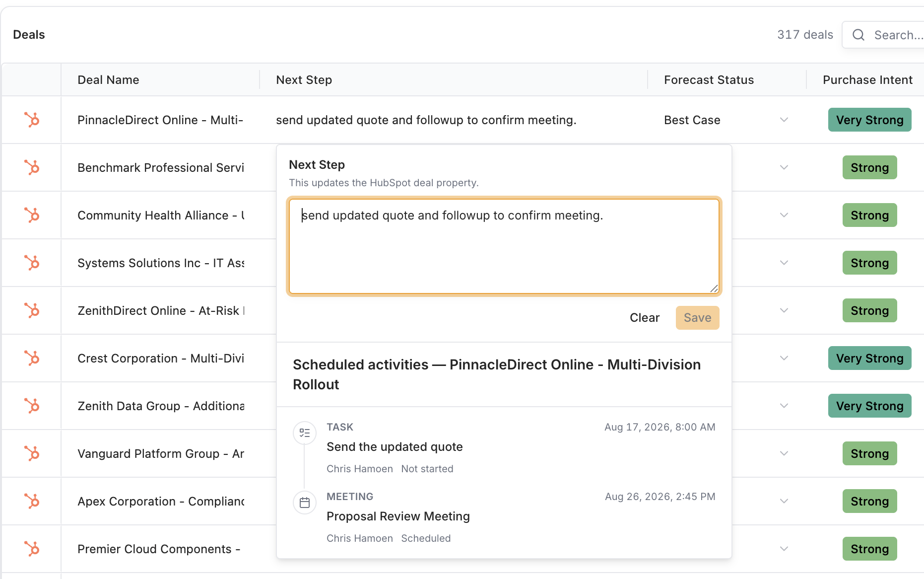Expand Forecast Status dropdown for PinnacleDirect Online
This screenshot has height=579, width=924.
point(784,120)
